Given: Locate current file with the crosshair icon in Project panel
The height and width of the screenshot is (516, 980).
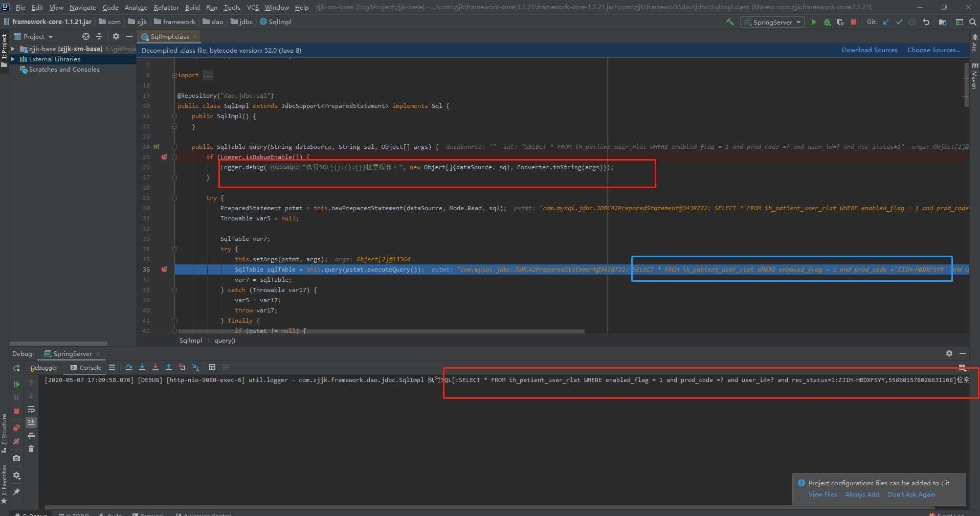Looking at the screenshot, I should [x=86, y=36].
